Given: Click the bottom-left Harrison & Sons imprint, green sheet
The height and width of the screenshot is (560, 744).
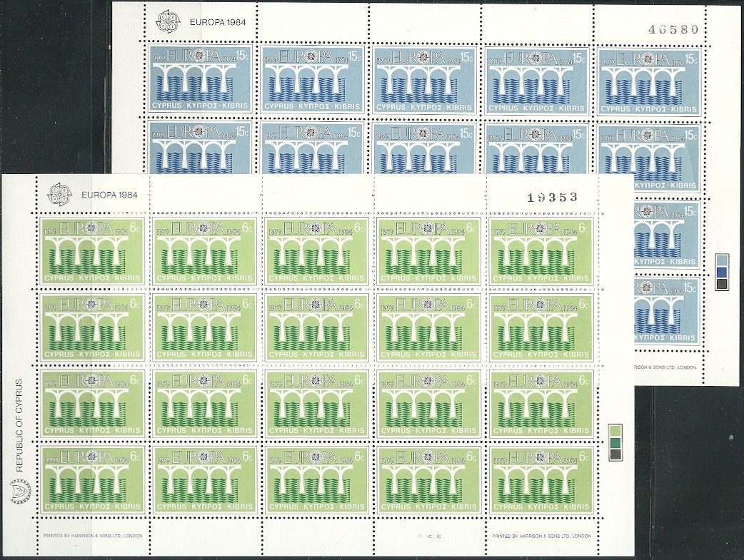Looking at the screenshot, I should 93,536.
